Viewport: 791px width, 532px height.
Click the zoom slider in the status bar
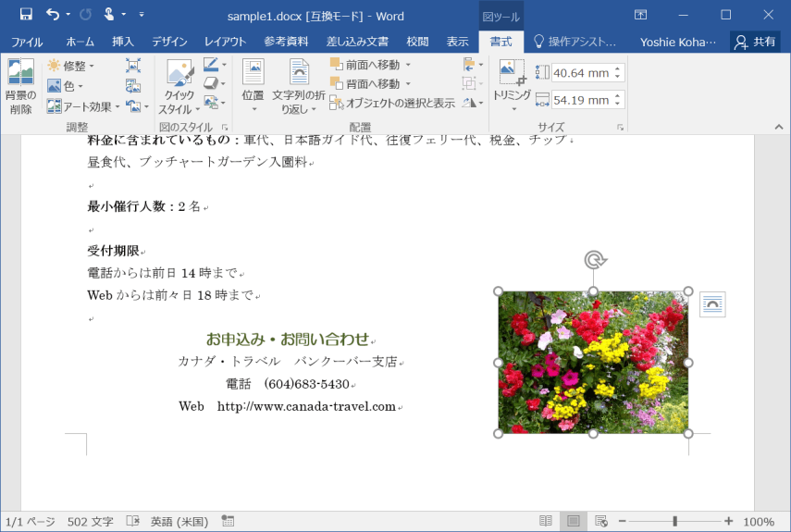(x=675, y=522)
